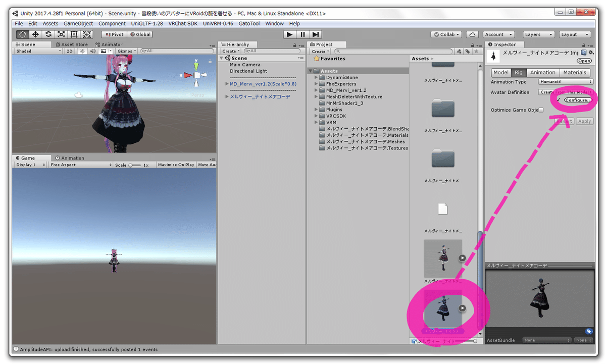
Task: Collapse the Assets folder tree
Action: (311, 71)
